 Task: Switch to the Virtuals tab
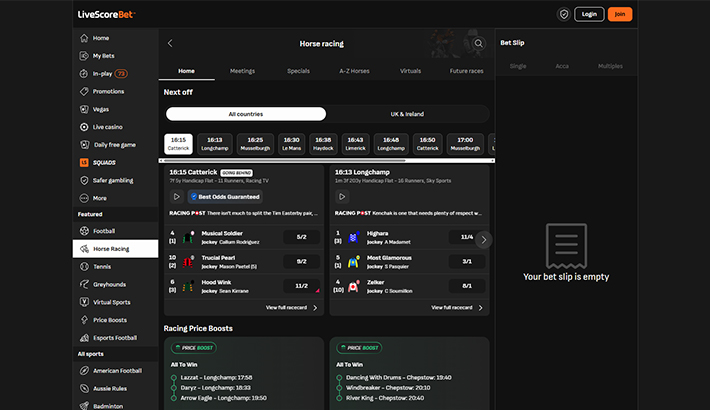coord(410,71)
